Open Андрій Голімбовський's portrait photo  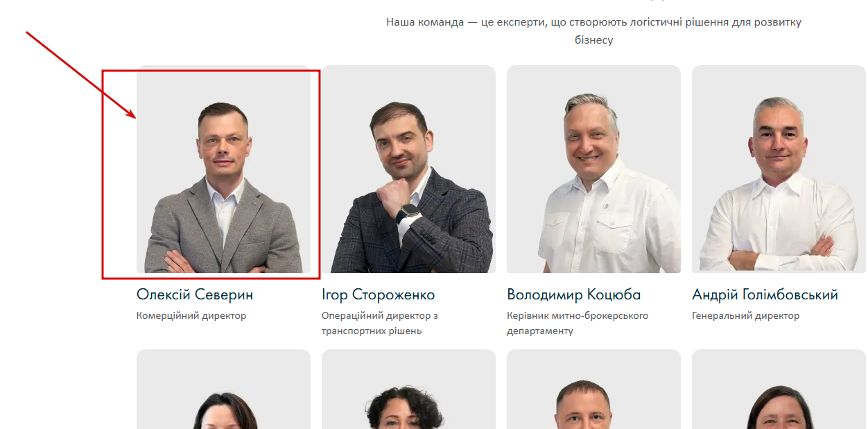pyautogui.click(x=779, y=169)
